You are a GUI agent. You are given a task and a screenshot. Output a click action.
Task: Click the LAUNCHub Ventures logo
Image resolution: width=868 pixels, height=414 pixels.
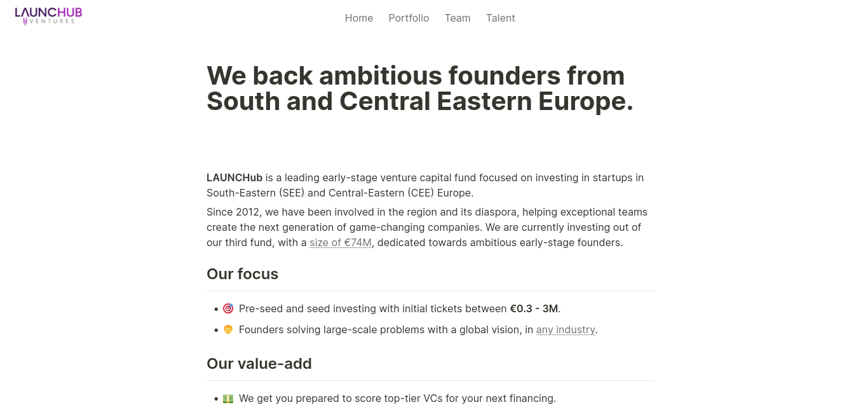[x=48, y=15]
